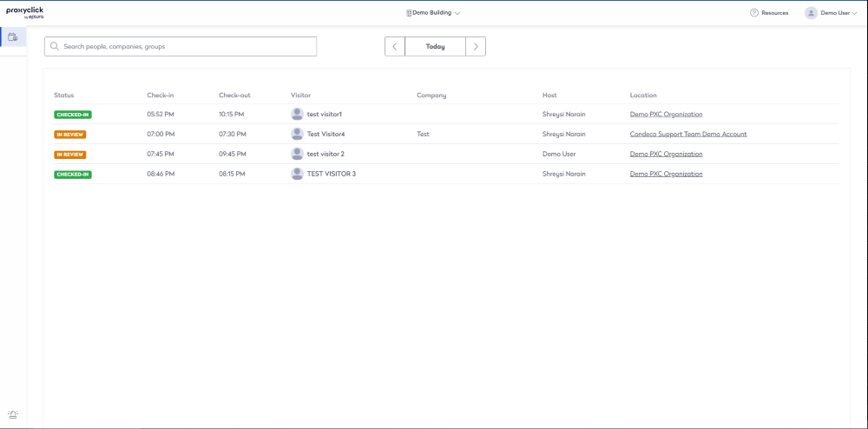This screenshot has width=868, height=429.
Task: Open Demo PXC Organization link for TEST VISITOR 3
Action: coord(666,174)
